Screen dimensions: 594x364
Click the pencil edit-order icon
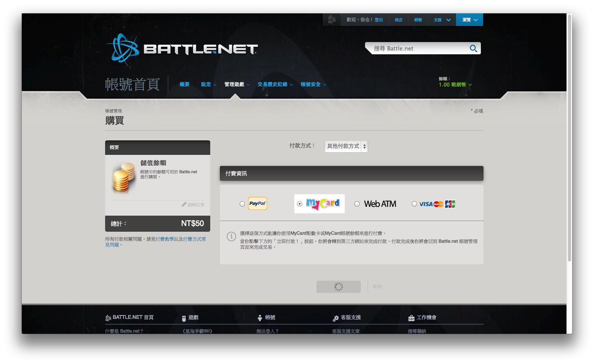pos(184,205)
